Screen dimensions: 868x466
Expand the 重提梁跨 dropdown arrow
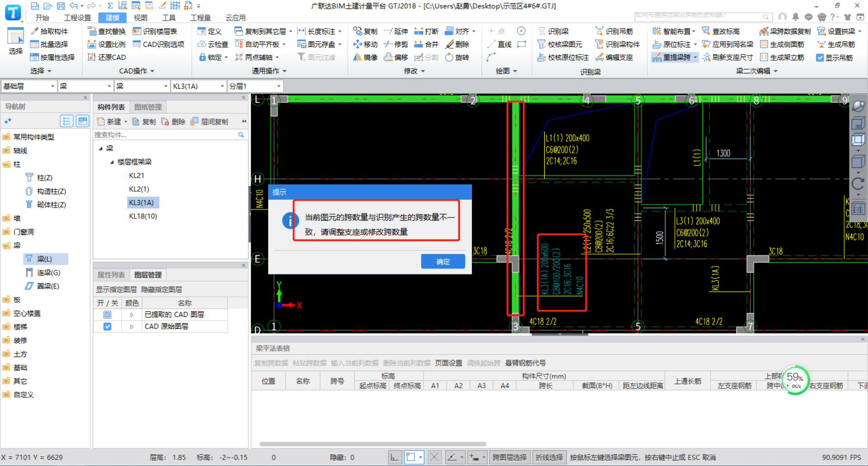[695, 57]
